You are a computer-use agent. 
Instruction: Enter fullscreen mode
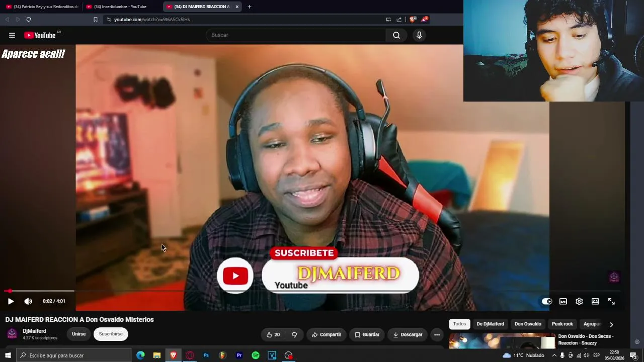point(611,301)
